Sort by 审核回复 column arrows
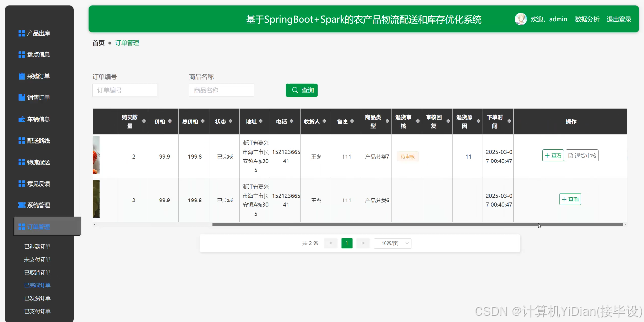This screenshot has height=322, width=644. [x=448, y=121]
